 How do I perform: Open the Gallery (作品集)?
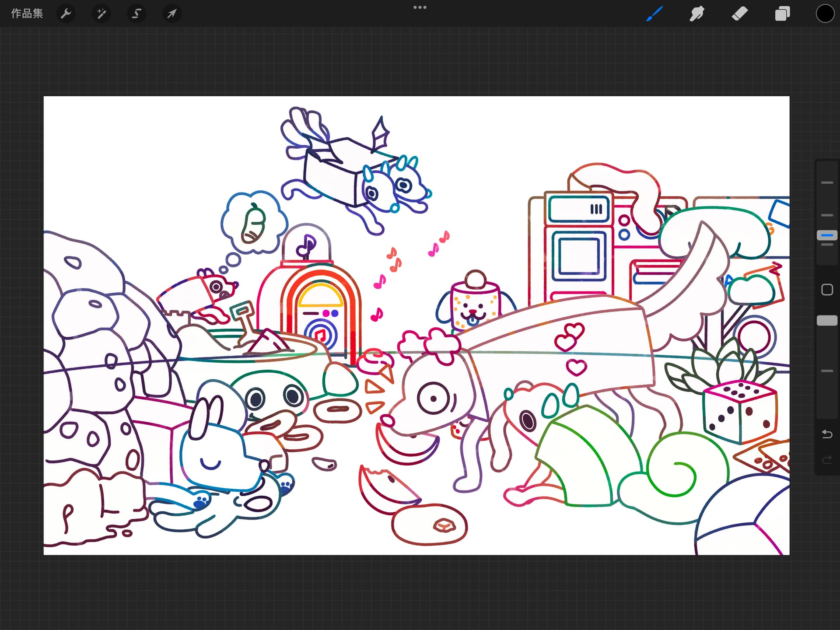point(27,14)
